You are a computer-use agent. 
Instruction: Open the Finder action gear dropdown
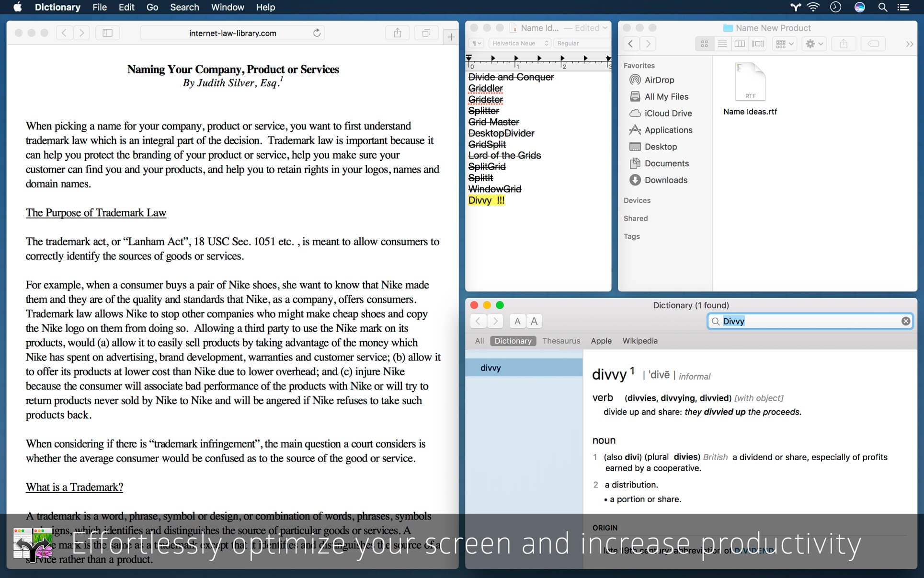(x=814, y=44)
